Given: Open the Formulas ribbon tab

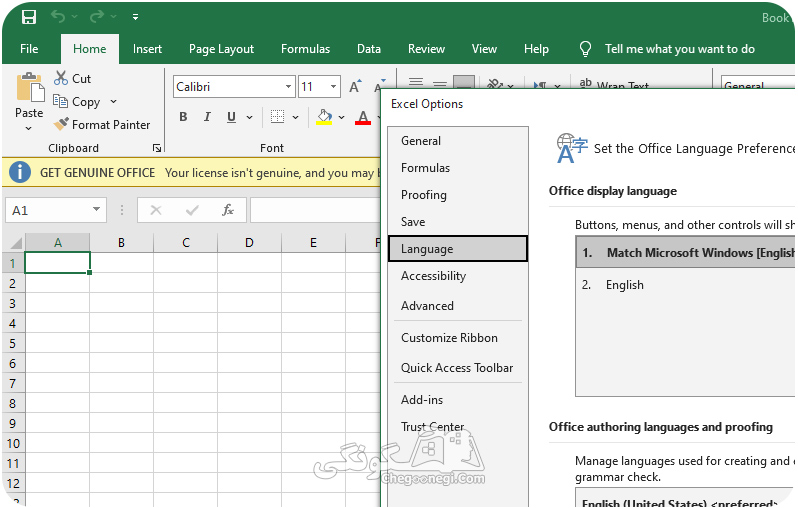Looking at the screenshot, I should point(305,49).
